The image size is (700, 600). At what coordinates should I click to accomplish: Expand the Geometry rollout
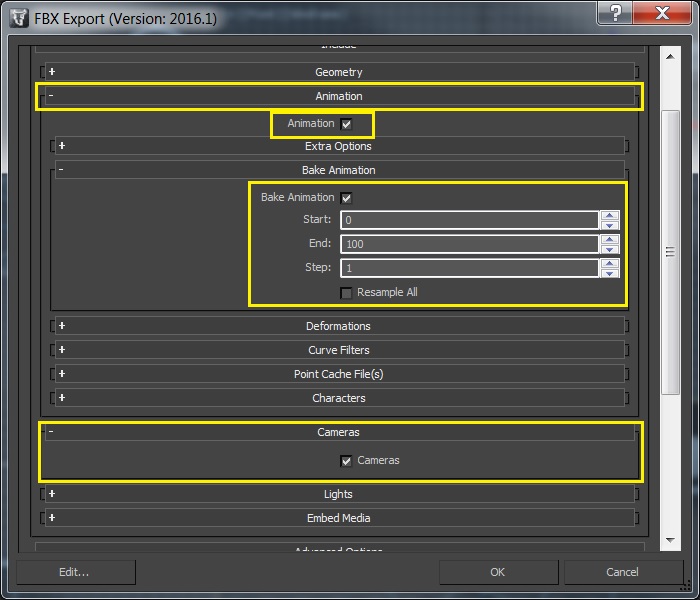339,71
